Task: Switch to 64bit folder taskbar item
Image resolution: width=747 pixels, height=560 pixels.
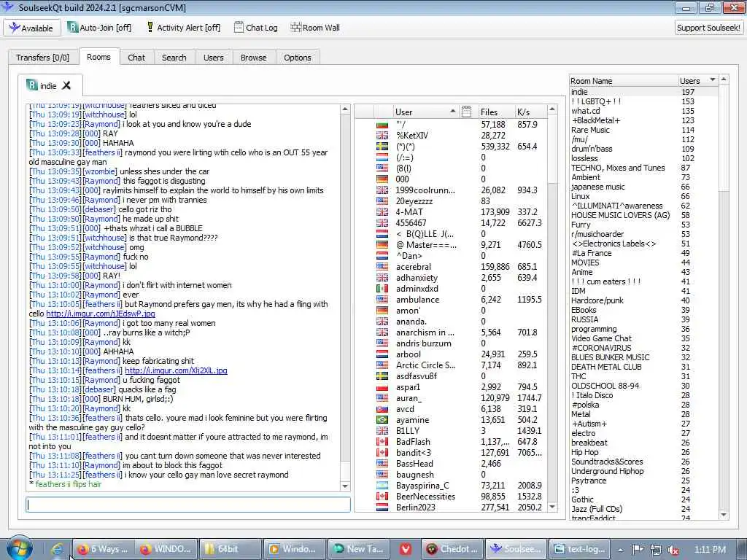Action: (x=230, y=549)
